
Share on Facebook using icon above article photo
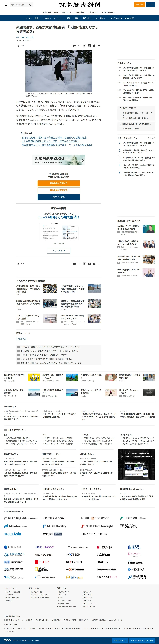pyautogui.click(x=94, y=46)
